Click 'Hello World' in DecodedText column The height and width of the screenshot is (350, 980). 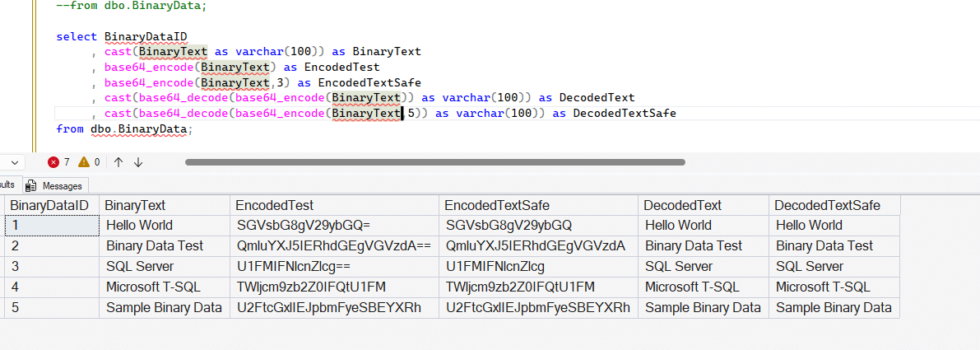click(x=704, y=226)
